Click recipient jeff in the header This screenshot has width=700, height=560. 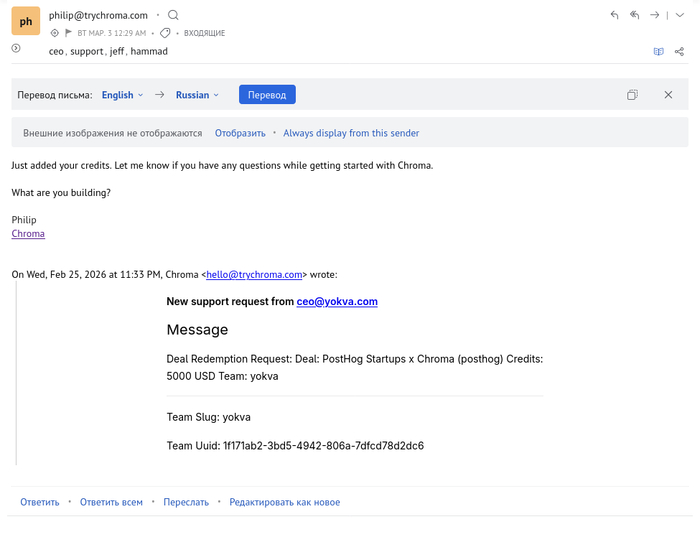coord(117,51)
